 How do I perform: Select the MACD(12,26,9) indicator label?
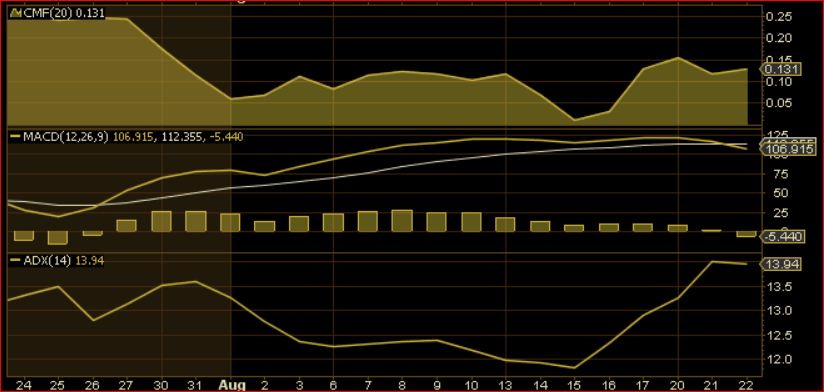(x=66, y=137)
